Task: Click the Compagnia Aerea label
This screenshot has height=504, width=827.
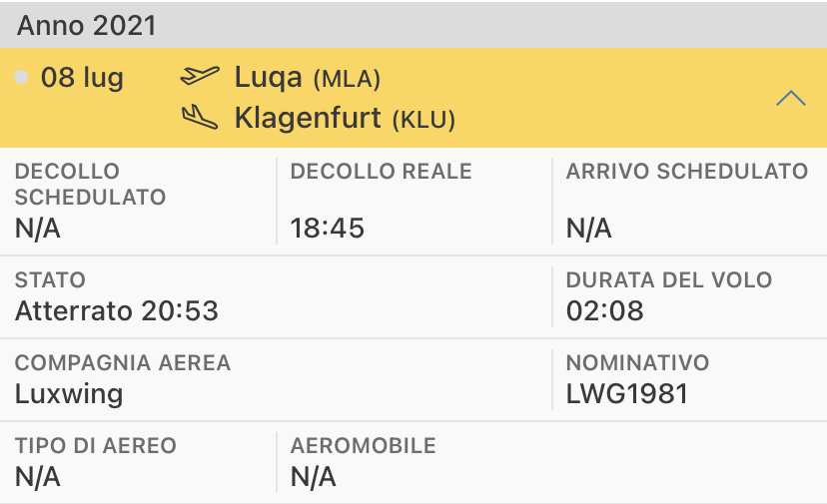Action: pyautogui.click(x=123, y=363)
